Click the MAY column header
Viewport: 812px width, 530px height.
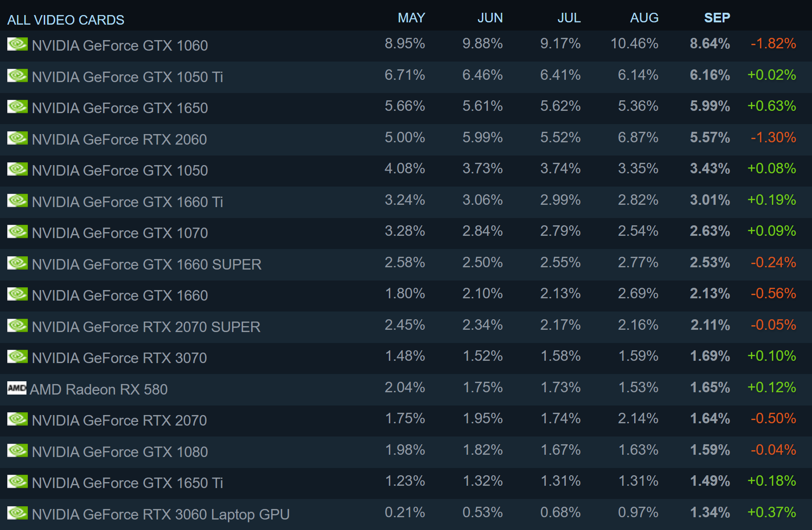(x=411, y=18)
